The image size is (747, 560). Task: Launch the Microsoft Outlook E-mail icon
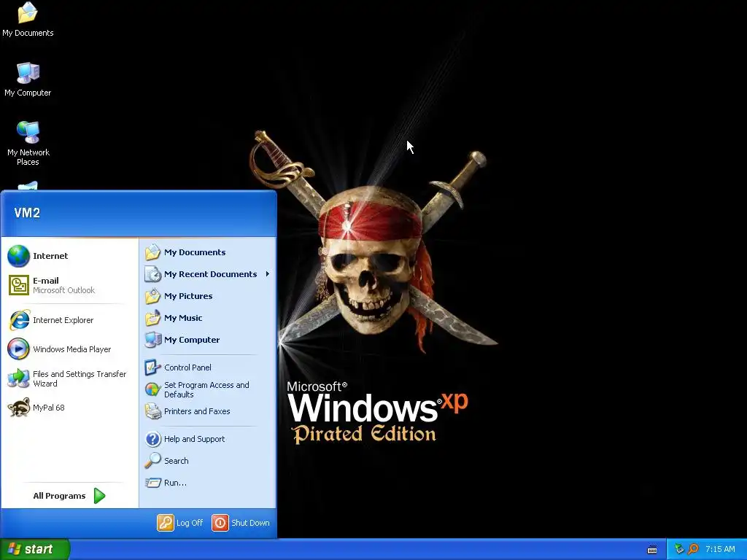pyautogui.click(x=18, y=285)
